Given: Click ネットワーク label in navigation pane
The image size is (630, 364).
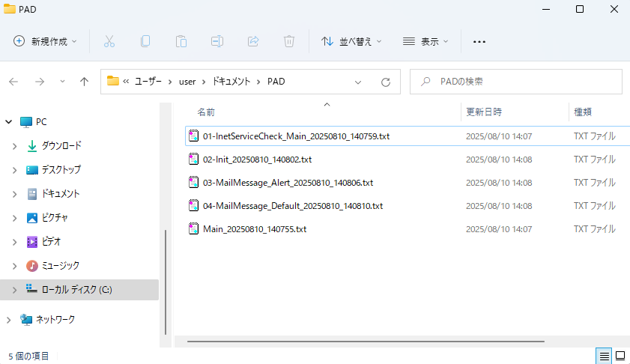Looking at the screenshot, I should tap(55, 319).
